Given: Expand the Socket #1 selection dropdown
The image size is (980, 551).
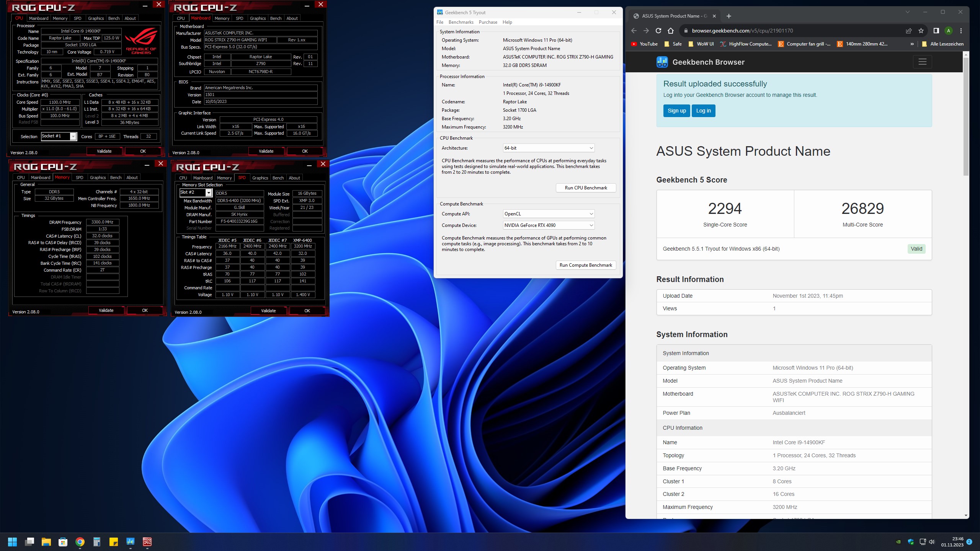Looking at the screenshot, I should click(x=73, y=136).
